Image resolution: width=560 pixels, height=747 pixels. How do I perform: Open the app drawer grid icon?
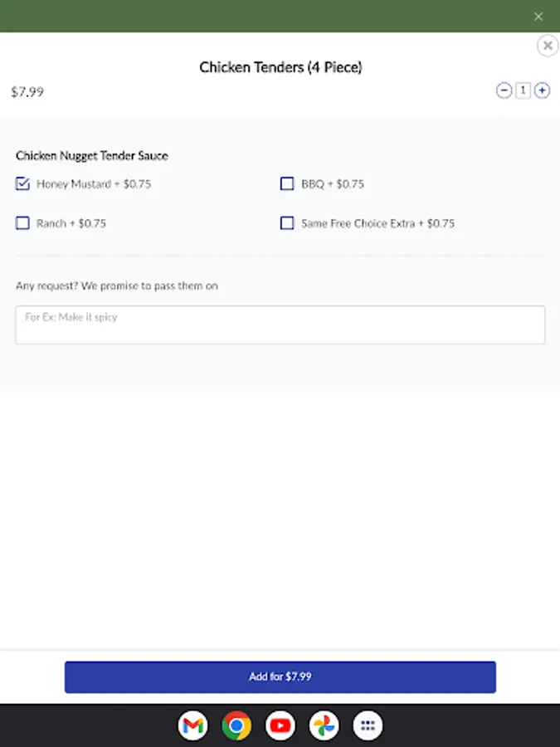click(x=368, y=725)
